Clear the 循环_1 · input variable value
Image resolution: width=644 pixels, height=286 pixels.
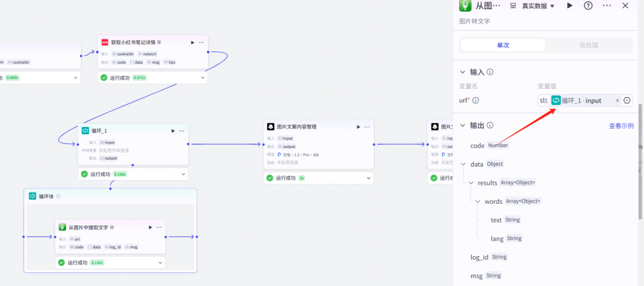tap(617, 101)
